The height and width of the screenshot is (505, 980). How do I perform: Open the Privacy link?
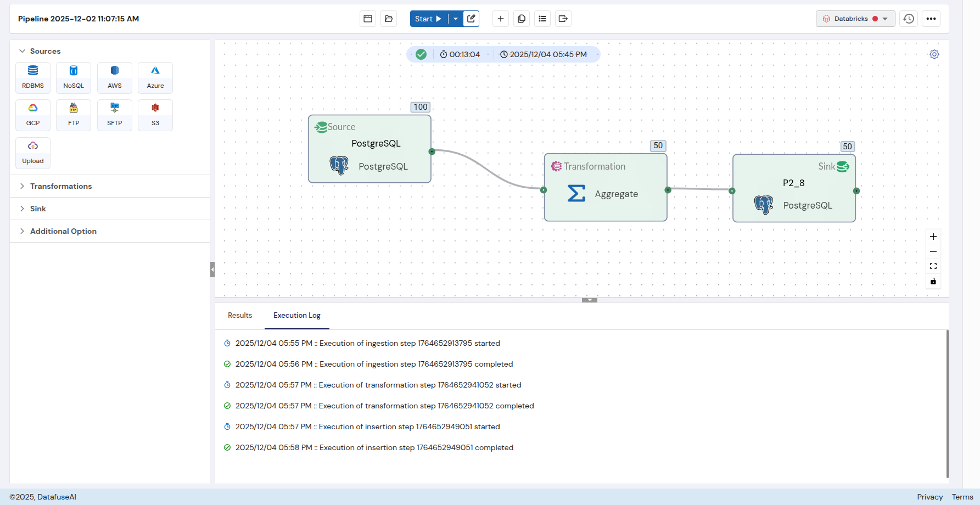(x=929, y=496)
